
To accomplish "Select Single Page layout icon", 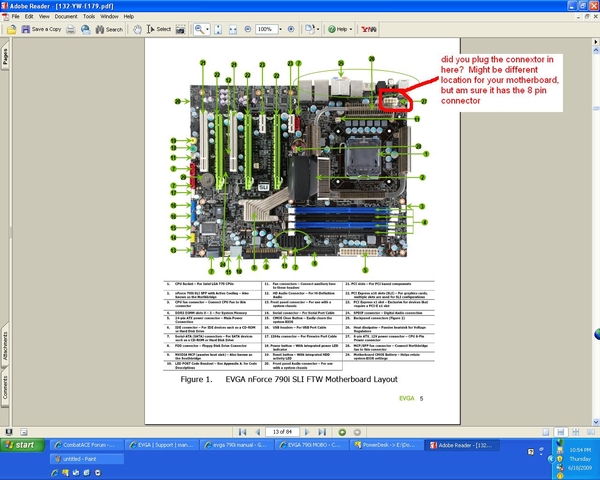I will coord(546,432).
